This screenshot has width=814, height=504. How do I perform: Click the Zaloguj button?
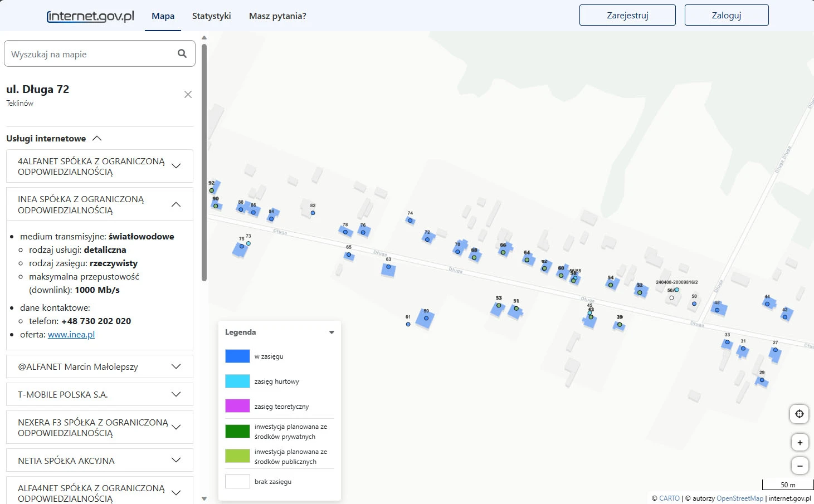[x=727, y=15]
